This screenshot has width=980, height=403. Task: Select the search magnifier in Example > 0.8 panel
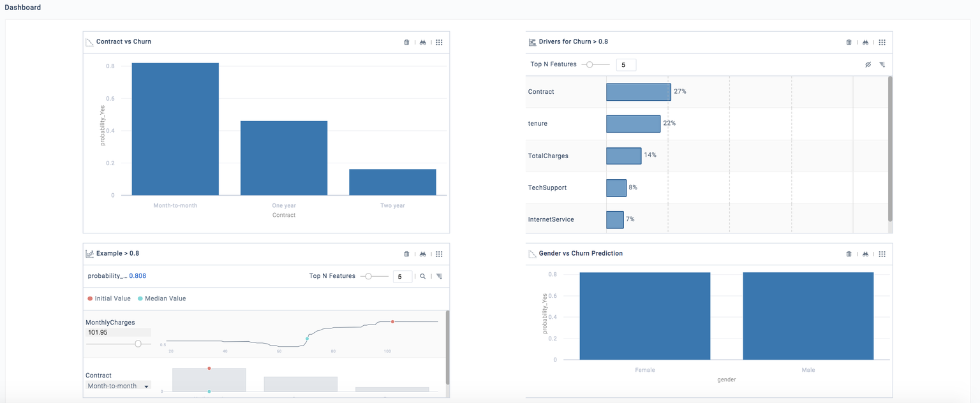pos(424,276)
